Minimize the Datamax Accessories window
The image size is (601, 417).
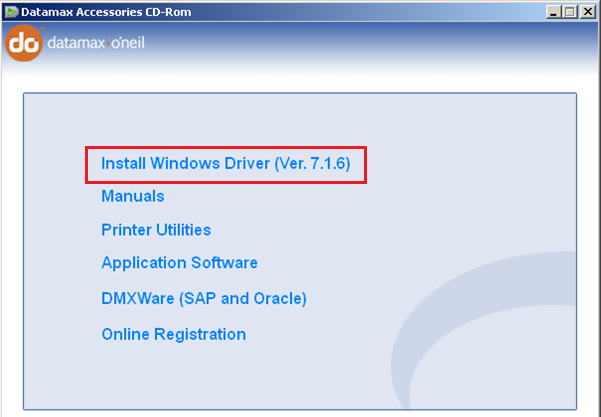553,12
